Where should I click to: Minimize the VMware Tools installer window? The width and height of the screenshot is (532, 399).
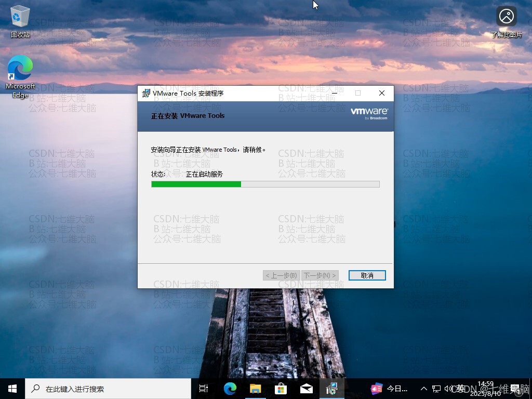coord(334,93)
